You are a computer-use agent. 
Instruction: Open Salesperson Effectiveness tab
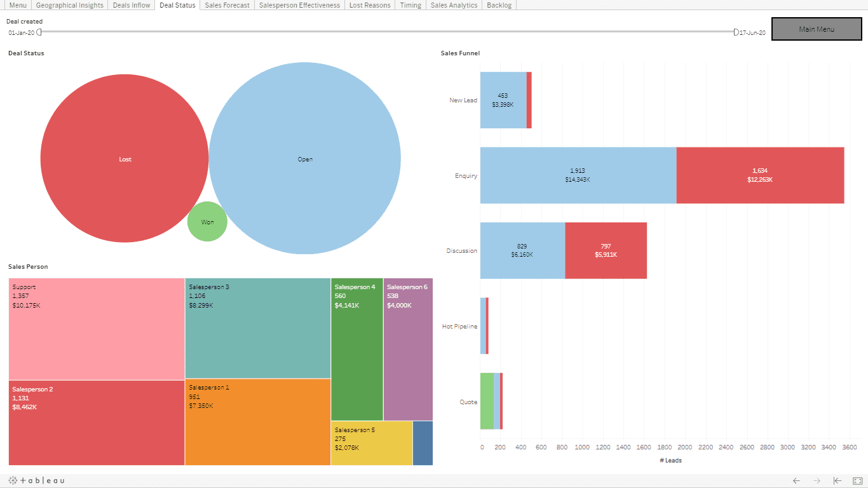tap(300, 5)
